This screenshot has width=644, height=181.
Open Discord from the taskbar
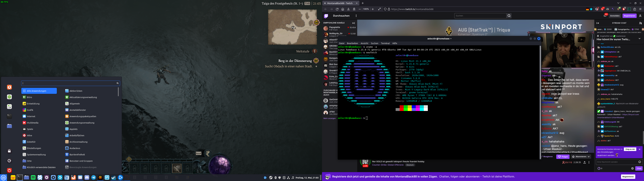[87, 177]
